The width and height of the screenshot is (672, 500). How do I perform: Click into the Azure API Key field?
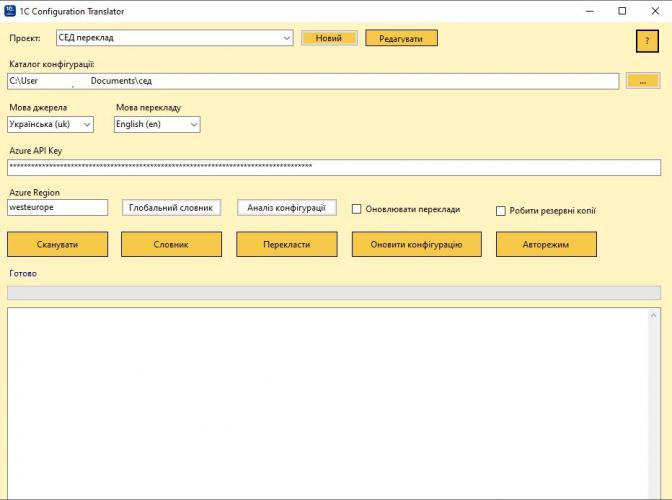(334, 167)
